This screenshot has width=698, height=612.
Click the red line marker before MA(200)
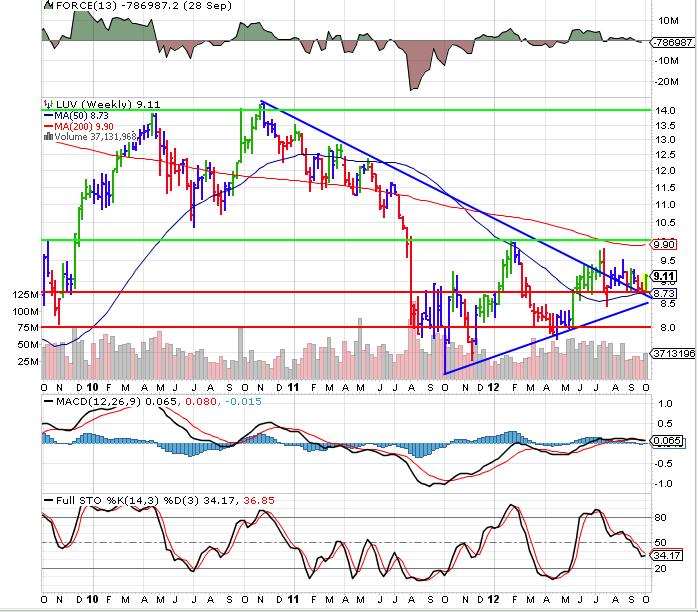[48, 126]
